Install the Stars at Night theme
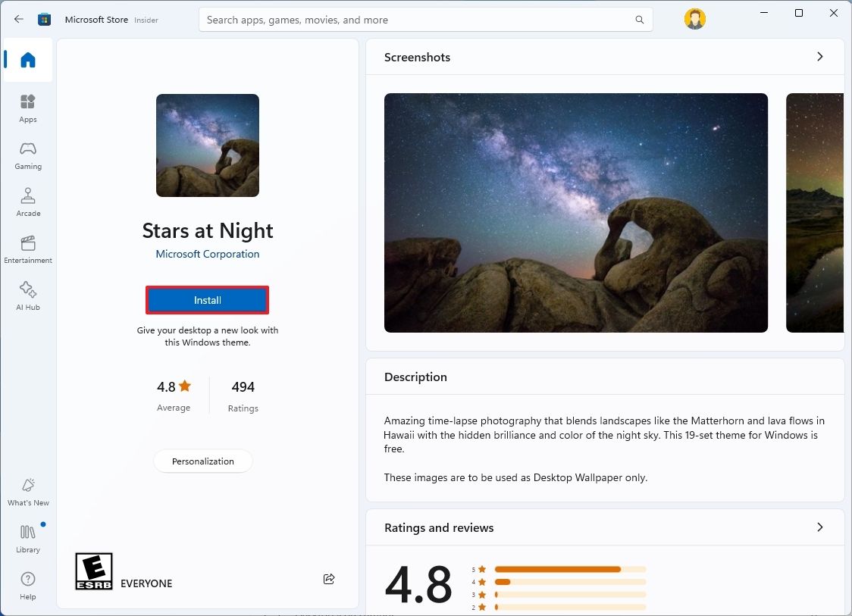 [x=207, y=299]
